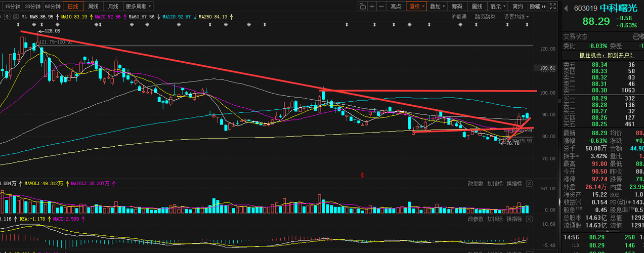
Task: Click 改参数 in the MACD panel
Action: [x=476, y=219]
